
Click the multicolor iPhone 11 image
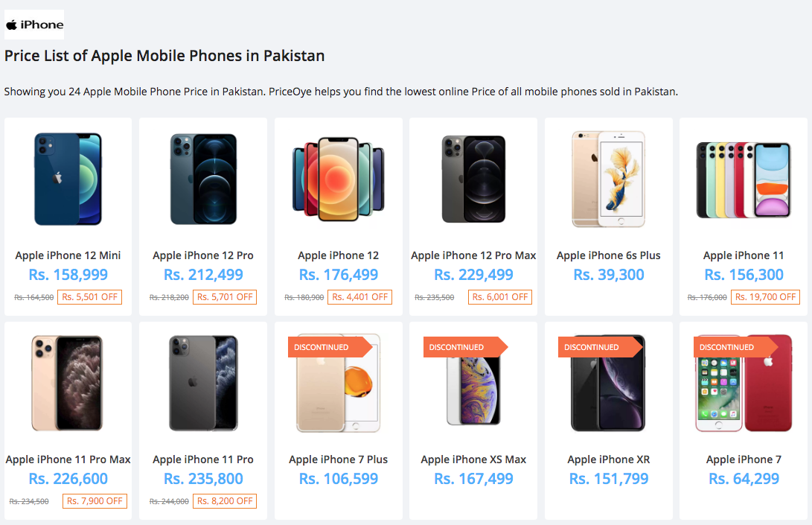pyautogui.click(x=743, y=179)
